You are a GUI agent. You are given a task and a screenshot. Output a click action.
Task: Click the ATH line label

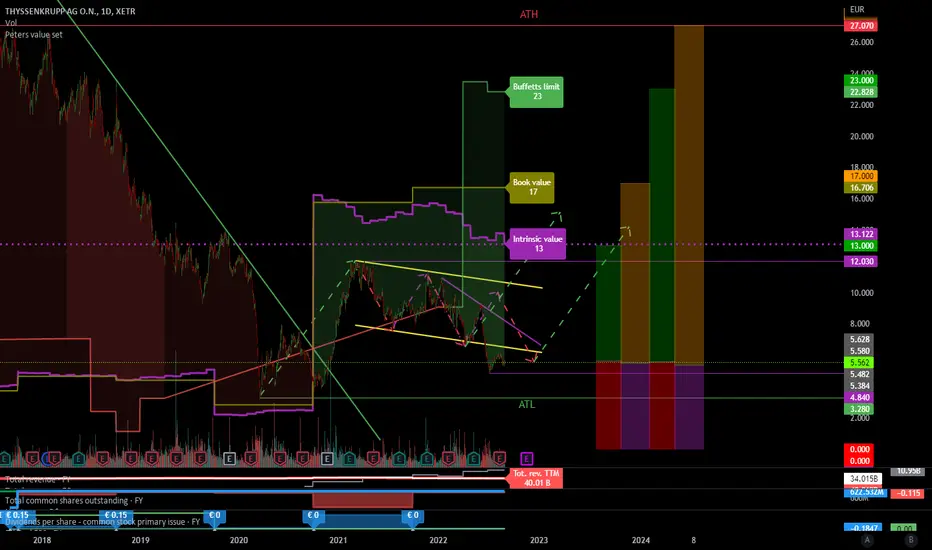pos(529,14)
